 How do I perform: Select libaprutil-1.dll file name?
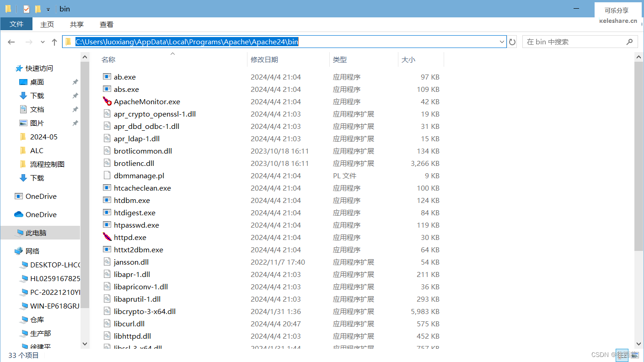click(x=137, y=299)
